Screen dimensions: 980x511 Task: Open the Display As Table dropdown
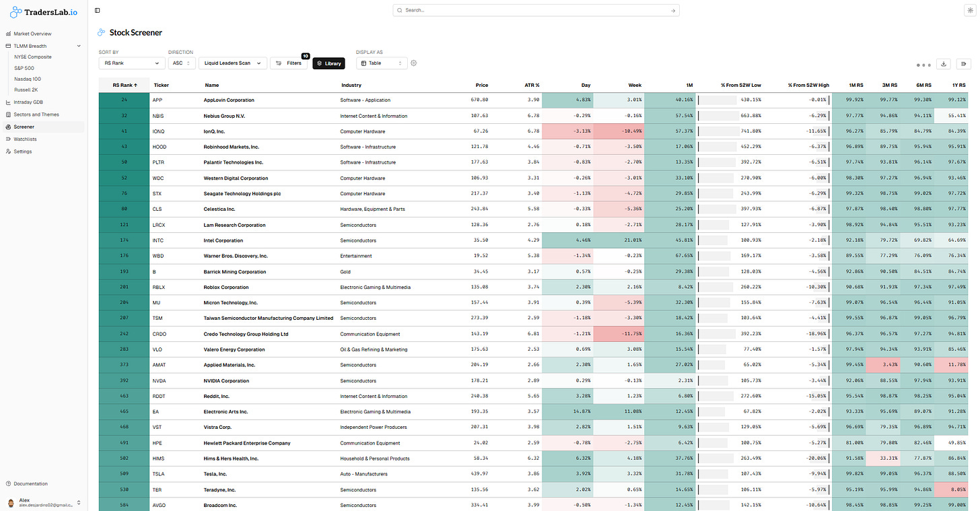(382, 63)
